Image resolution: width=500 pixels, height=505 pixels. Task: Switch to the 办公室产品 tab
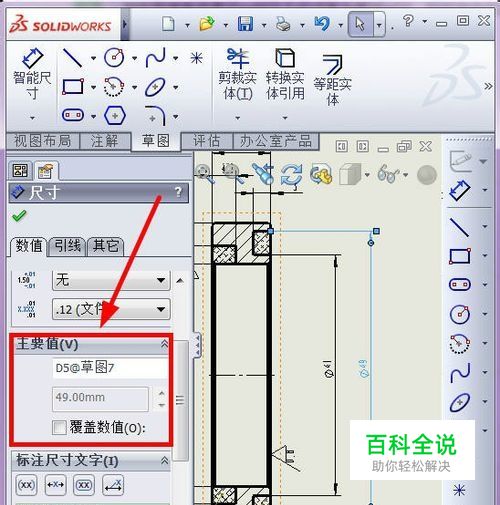pos(276,141)
